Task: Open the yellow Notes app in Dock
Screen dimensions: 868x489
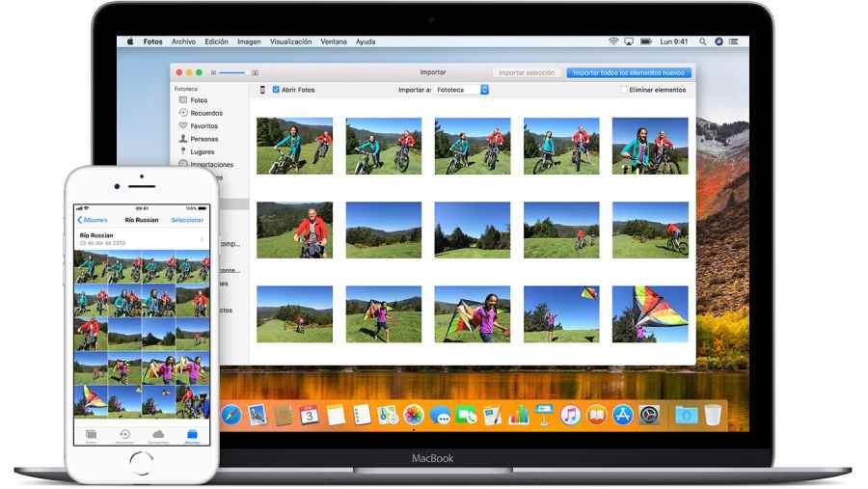Action: click(x=336, y=415)
